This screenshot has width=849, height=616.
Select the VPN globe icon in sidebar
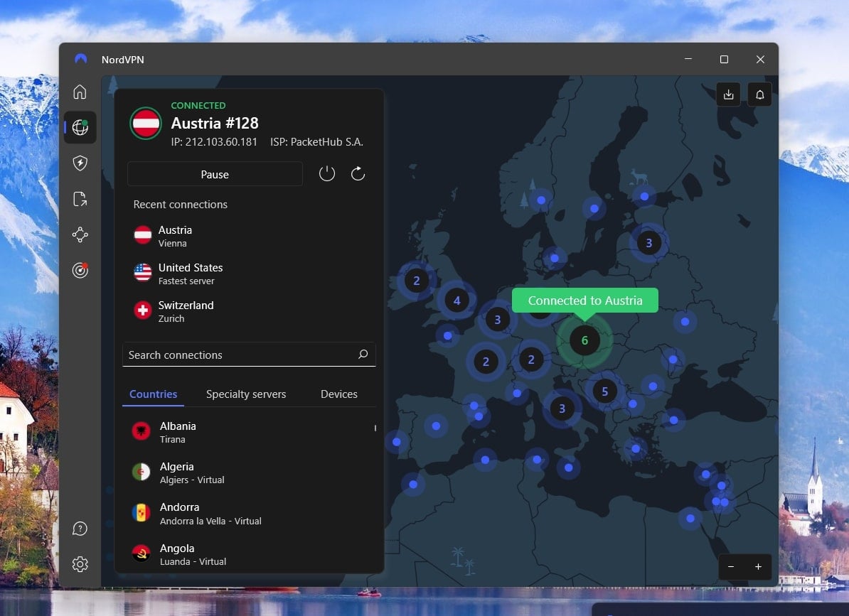[x=80, y=127]
